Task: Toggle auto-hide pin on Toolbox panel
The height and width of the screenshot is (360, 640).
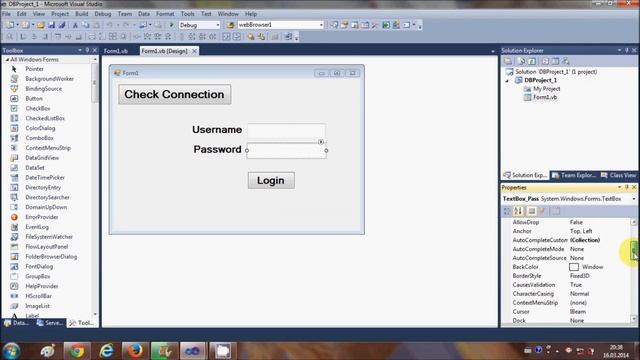Action: (x=87, y=50)
